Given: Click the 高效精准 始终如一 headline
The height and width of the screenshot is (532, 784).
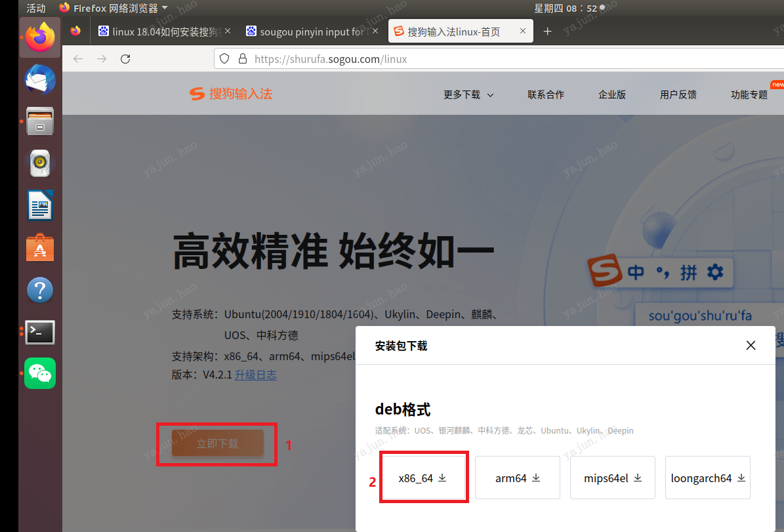Looking at the screenshot, I should 333,251.
